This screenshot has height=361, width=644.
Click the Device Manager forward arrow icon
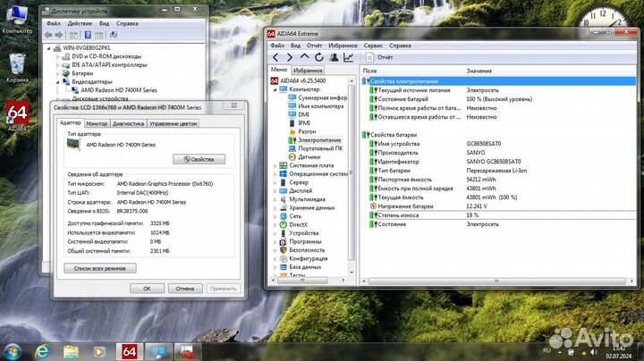(x=59, y=35)
